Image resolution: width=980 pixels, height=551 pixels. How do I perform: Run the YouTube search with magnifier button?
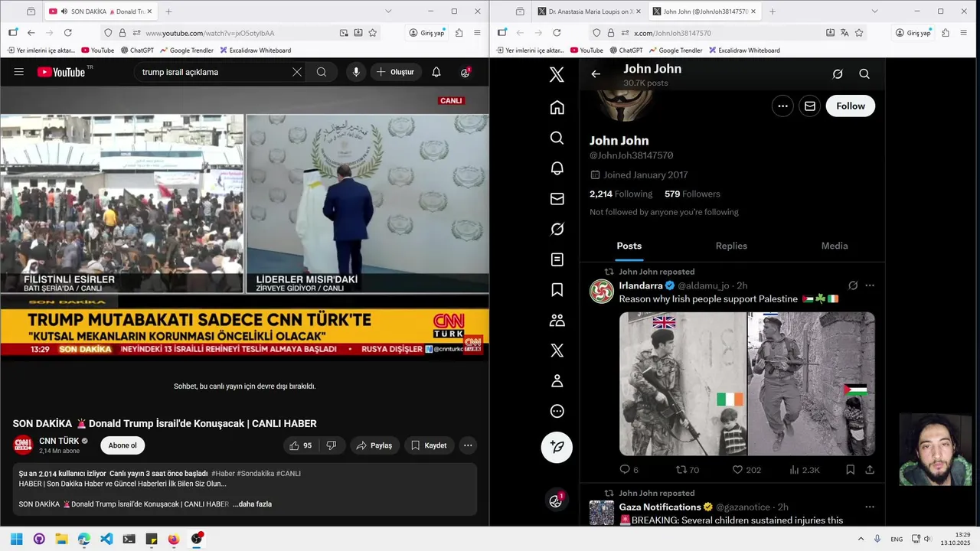click(x=322, y=72)
